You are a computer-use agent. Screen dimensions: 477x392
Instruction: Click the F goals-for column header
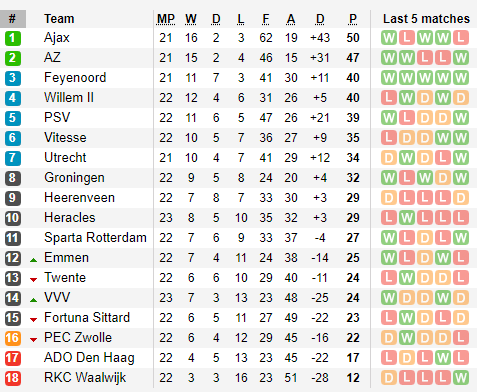click(266, 19)
